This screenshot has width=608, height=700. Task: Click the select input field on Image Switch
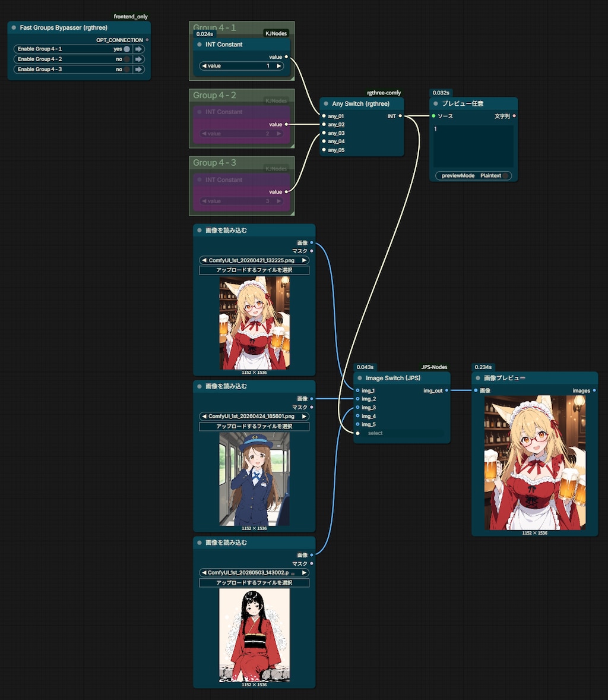click(403, 433)
